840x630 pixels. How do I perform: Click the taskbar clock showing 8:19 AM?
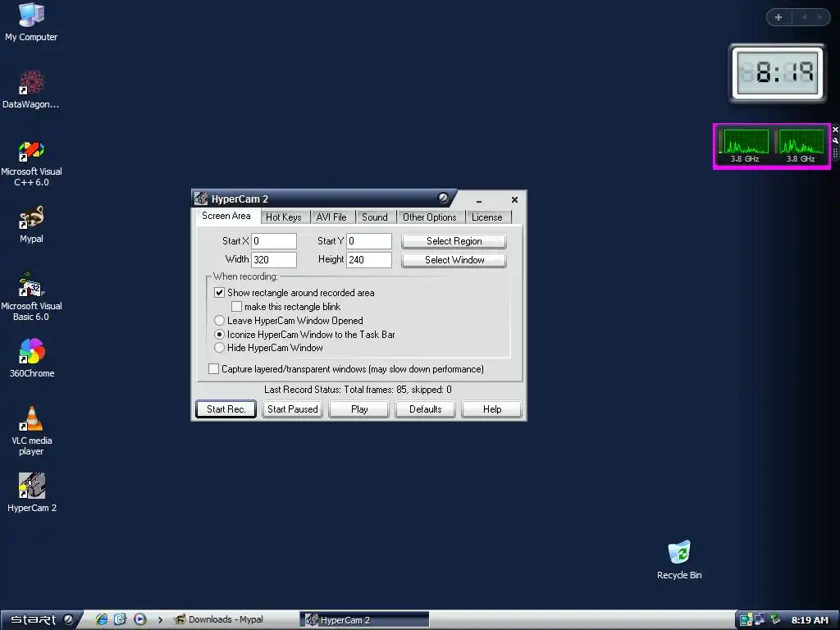[810, 620]
